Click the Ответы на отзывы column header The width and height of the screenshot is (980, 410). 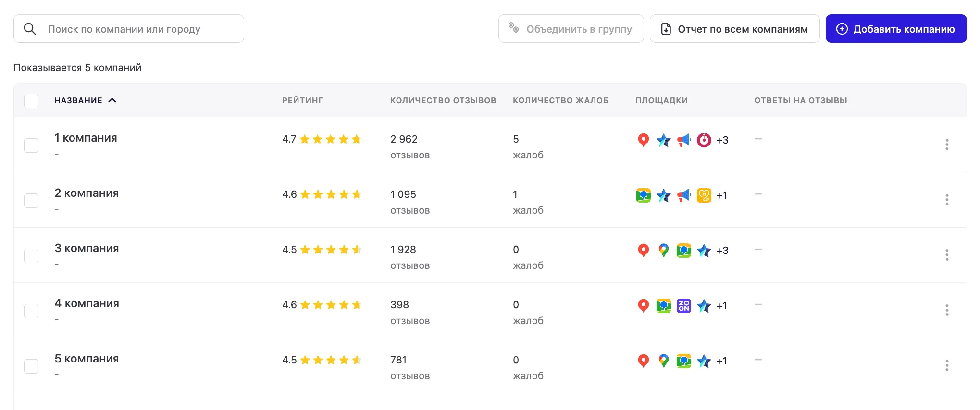801,100
